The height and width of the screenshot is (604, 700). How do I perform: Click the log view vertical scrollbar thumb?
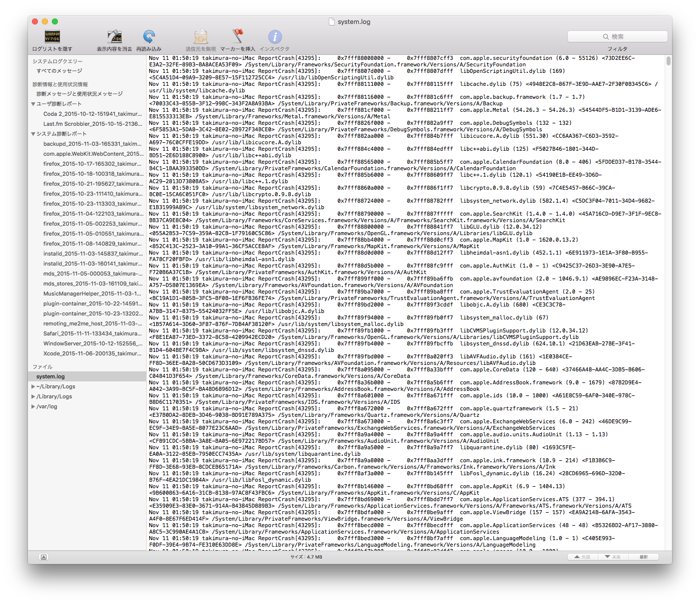(669, 61)
